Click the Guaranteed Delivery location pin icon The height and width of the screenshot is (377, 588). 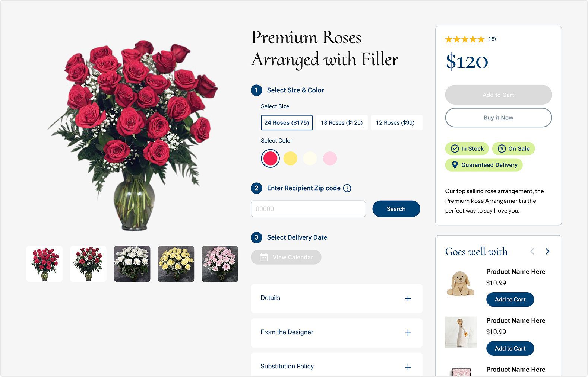tap(455, 165)
